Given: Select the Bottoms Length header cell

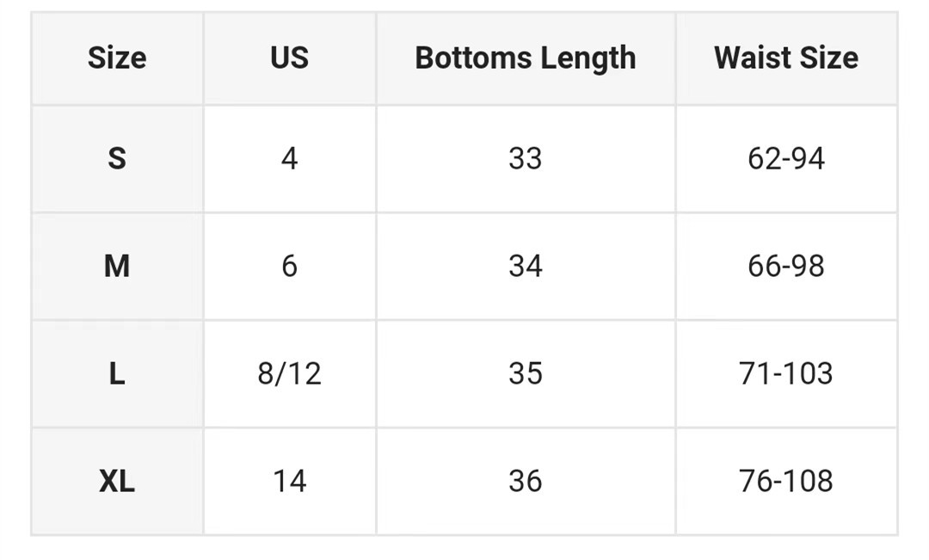Looking at the screenshot, I should tap(526, 58).
